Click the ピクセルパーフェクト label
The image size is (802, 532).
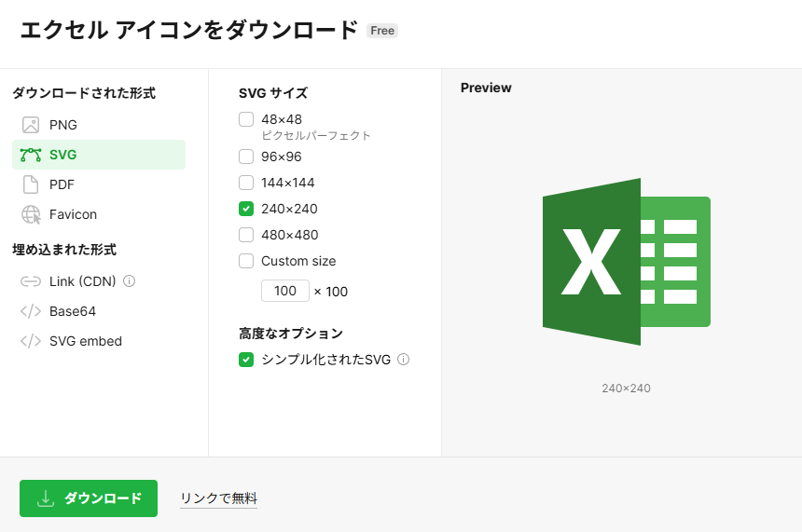(316, 135)
